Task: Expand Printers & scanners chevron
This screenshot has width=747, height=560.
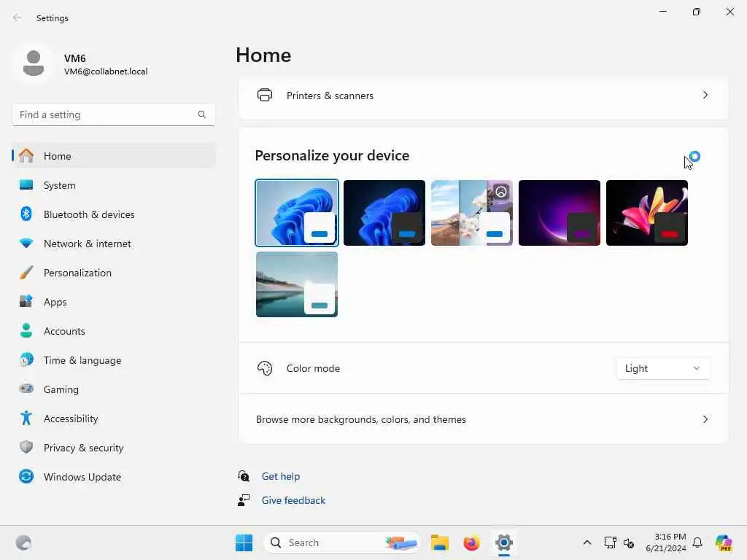Action: point(705,95)
